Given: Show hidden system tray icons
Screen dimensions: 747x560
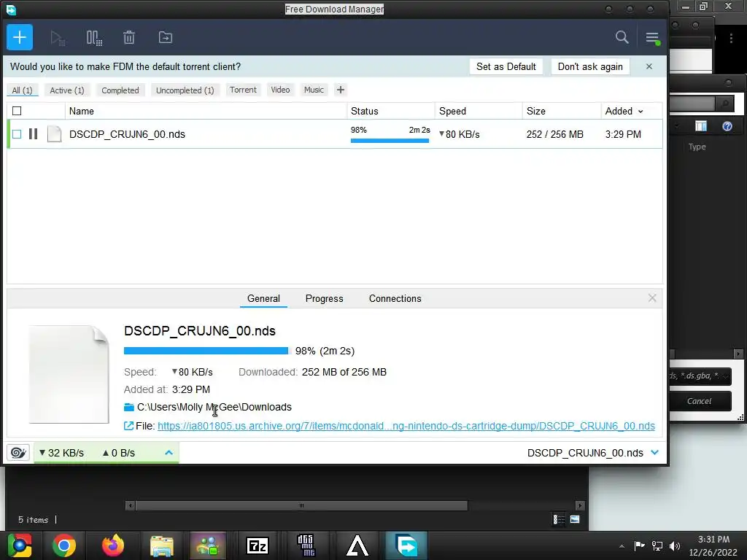Looking at the screenshot, I should 622,546.
